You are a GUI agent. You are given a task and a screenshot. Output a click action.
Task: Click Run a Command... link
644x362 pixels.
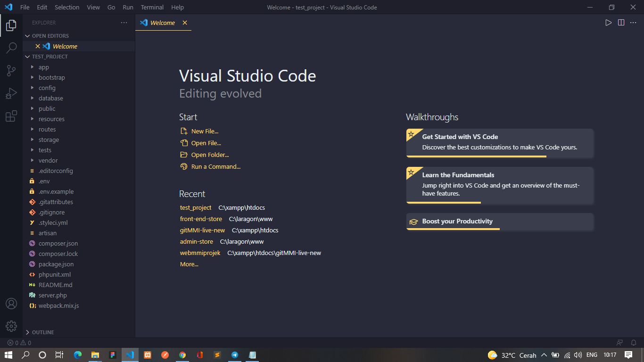point(210,167)
